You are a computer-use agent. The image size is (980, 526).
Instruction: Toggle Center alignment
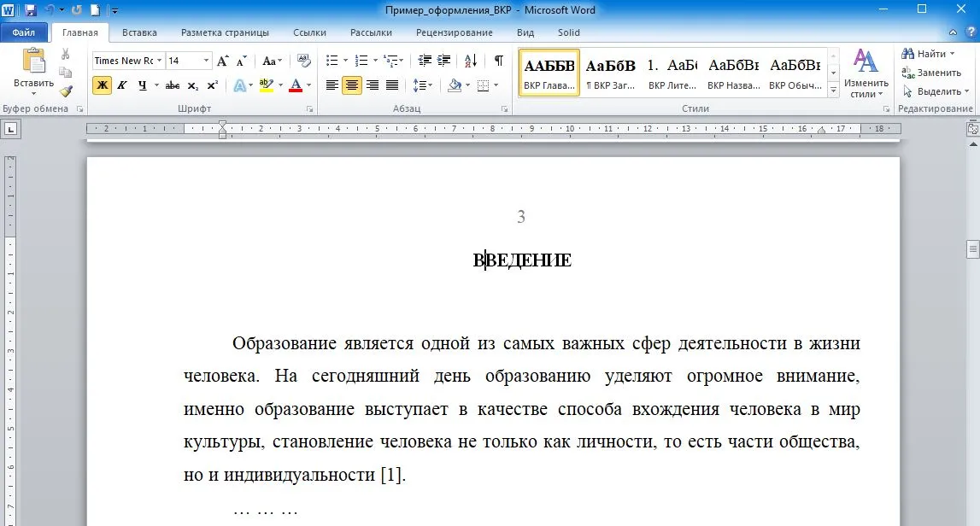click(352, 85)
